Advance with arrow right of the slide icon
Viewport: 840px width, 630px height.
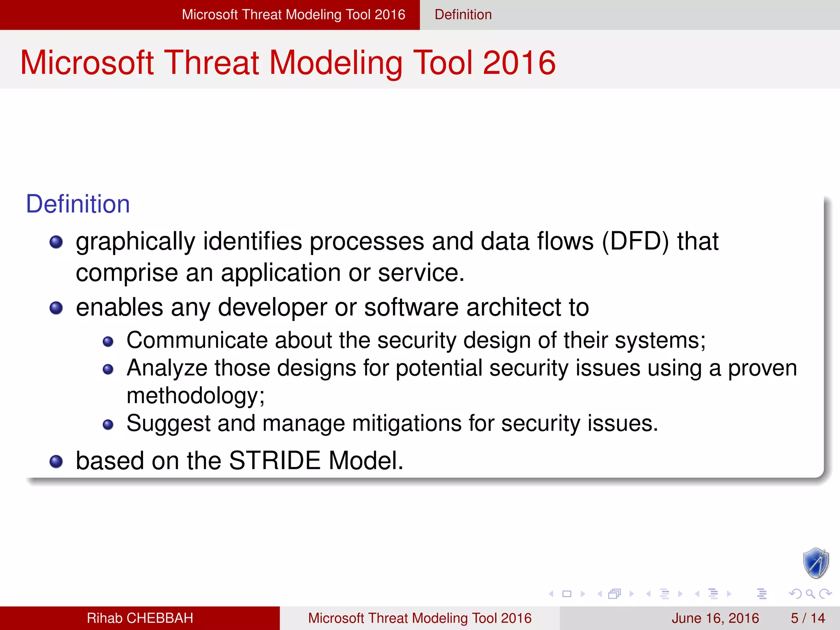click(x=583, y=593)
